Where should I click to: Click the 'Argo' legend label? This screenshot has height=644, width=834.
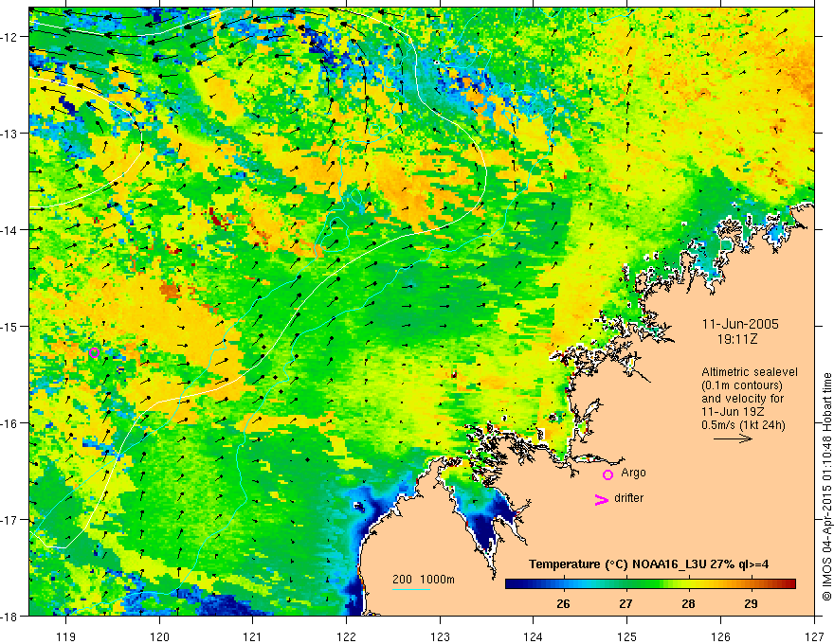tap(633, 473)
